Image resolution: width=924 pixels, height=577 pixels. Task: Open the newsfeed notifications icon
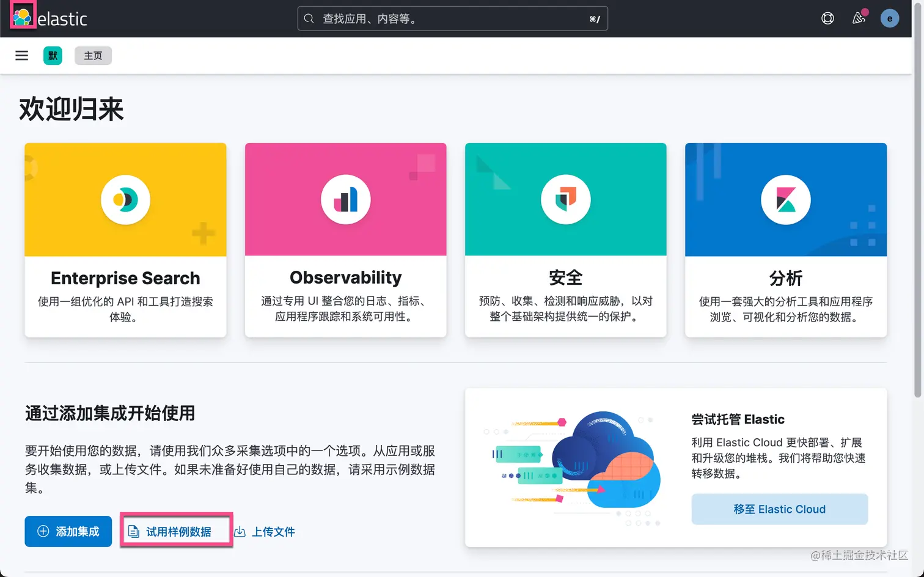tap(859, 18)
